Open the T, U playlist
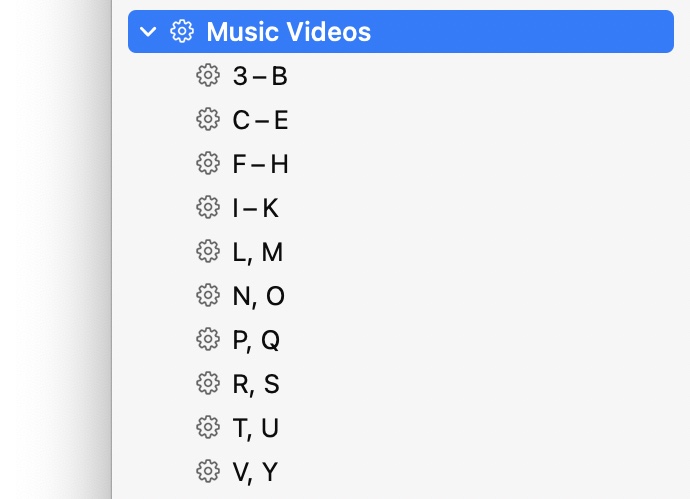 [255, 428]
